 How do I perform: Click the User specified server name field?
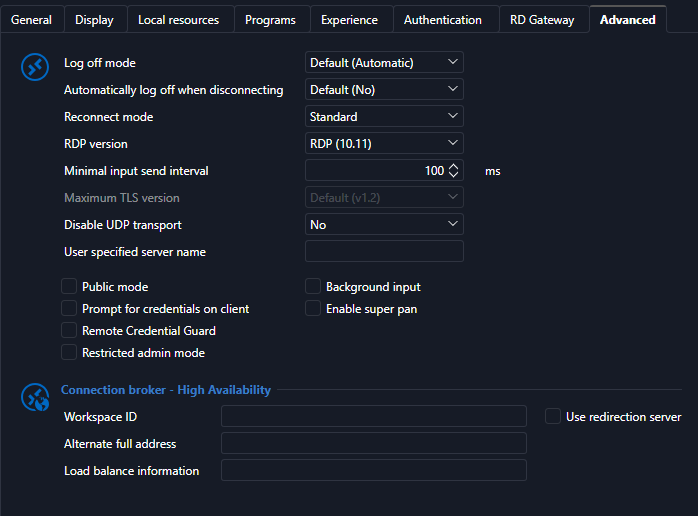384,251
